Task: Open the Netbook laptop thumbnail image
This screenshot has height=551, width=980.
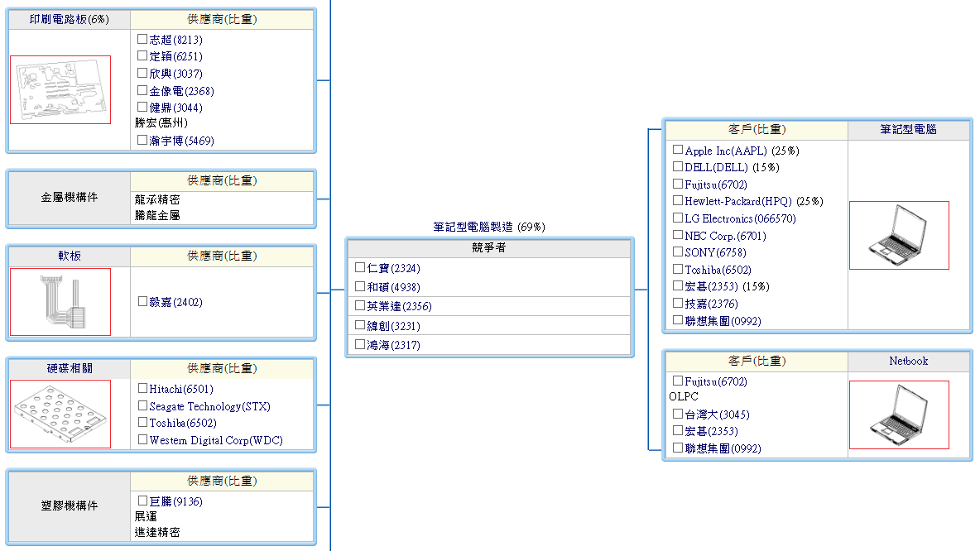Action: [899, 414]
